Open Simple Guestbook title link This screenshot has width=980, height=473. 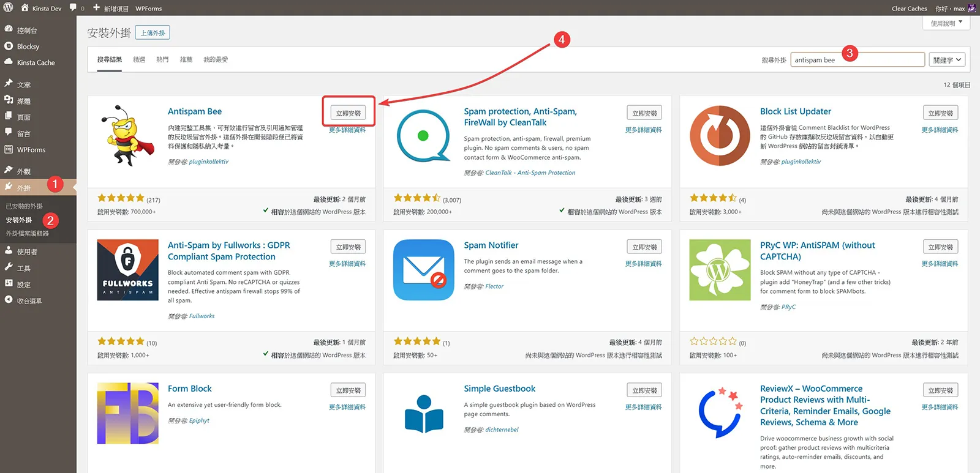500,389
